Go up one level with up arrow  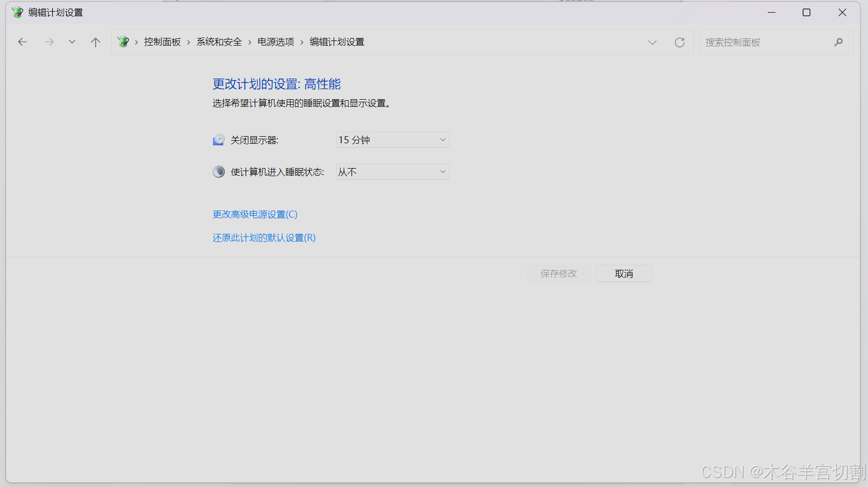tap(95, 42)
